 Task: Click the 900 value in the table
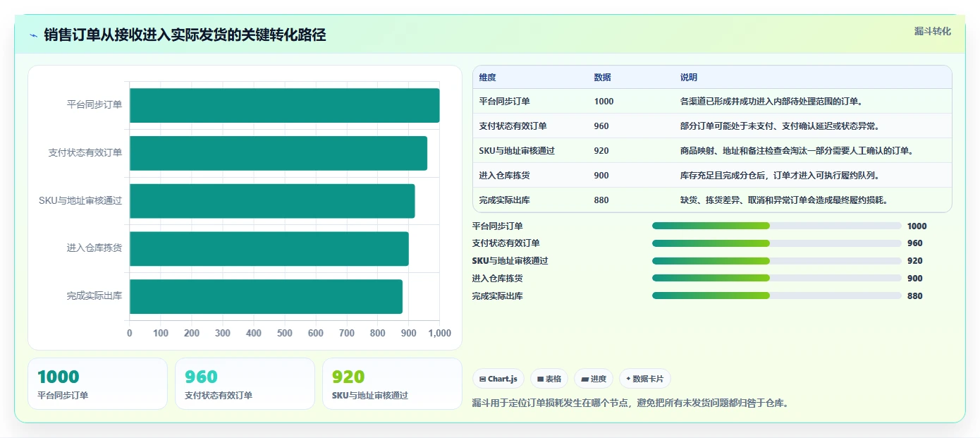tap(601, 176)
